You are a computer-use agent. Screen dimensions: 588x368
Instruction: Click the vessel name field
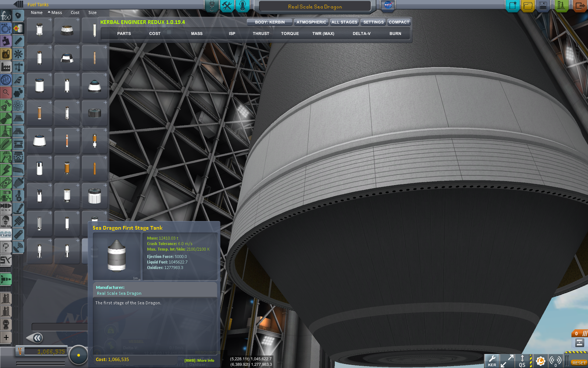315,7
